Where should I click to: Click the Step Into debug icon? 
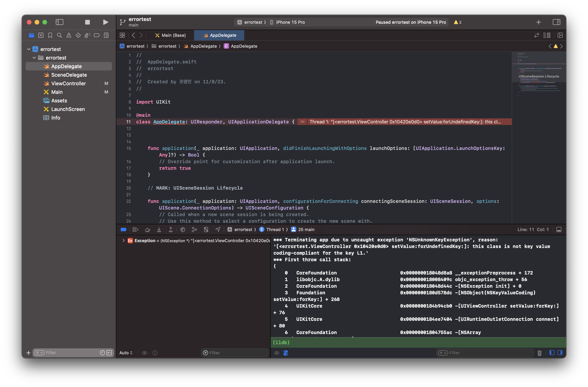159,230
